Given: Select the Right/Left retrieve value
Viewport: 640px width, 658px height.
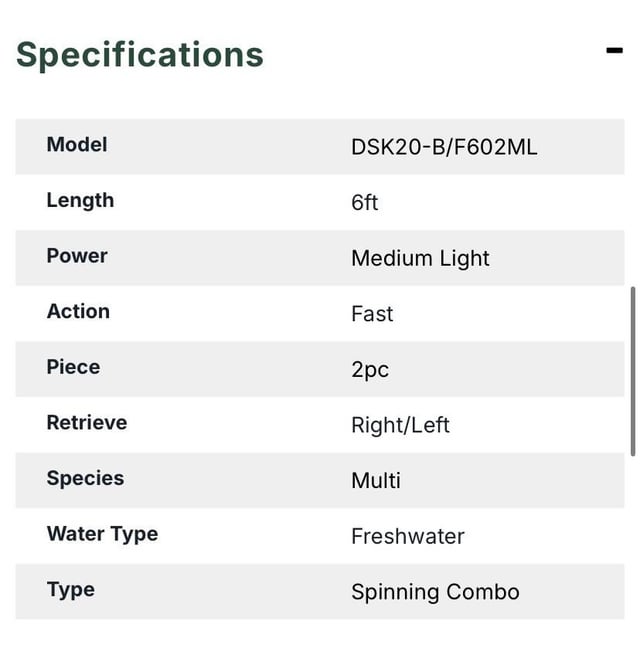Looking at the screenshot, I should pyautogui.click(x=400, y=425).
